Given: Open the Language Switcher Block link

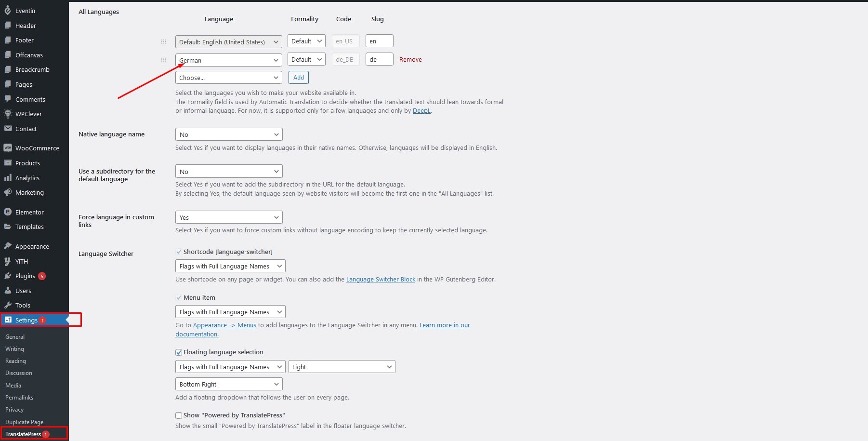Looking at the screenshot, I should (381, 280).
